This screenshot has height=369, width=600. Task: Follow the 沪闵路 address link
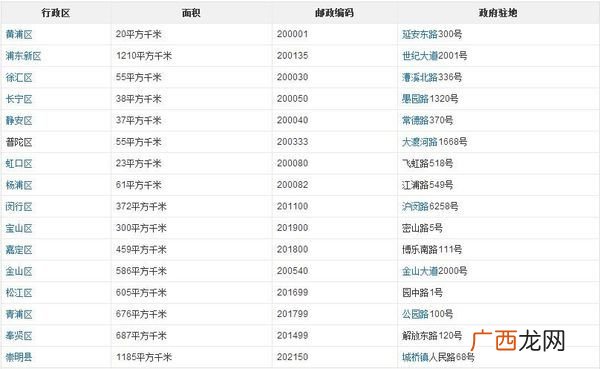point(415,207)
